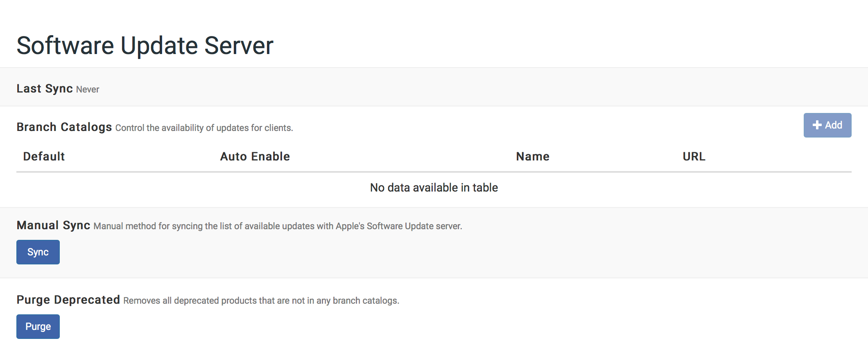Purge deprecated products with Purge button
This screenshot has width=868, height=352.
click(38, 327)
